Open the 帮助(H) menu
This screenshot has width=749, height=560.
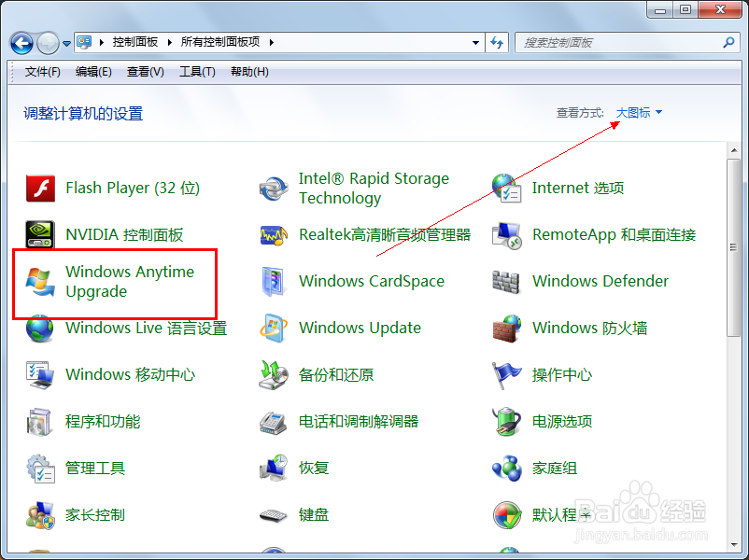click(x=249, y=72)
